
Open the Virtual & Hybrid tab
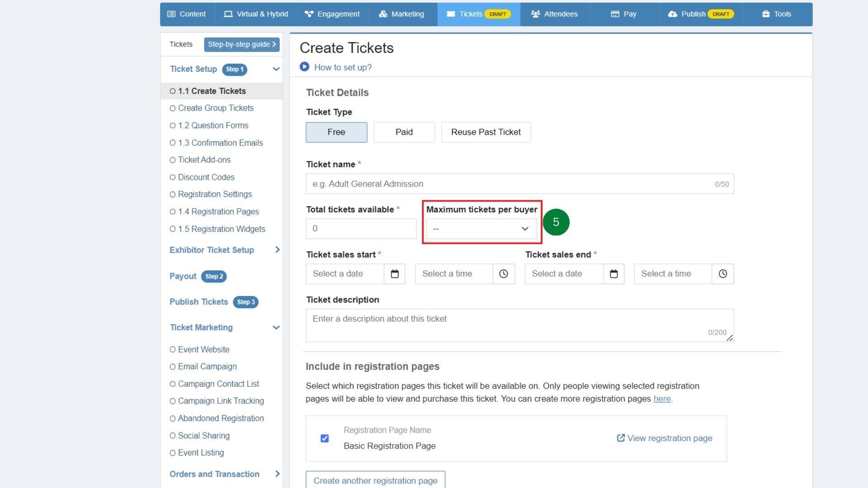[256, 14]
